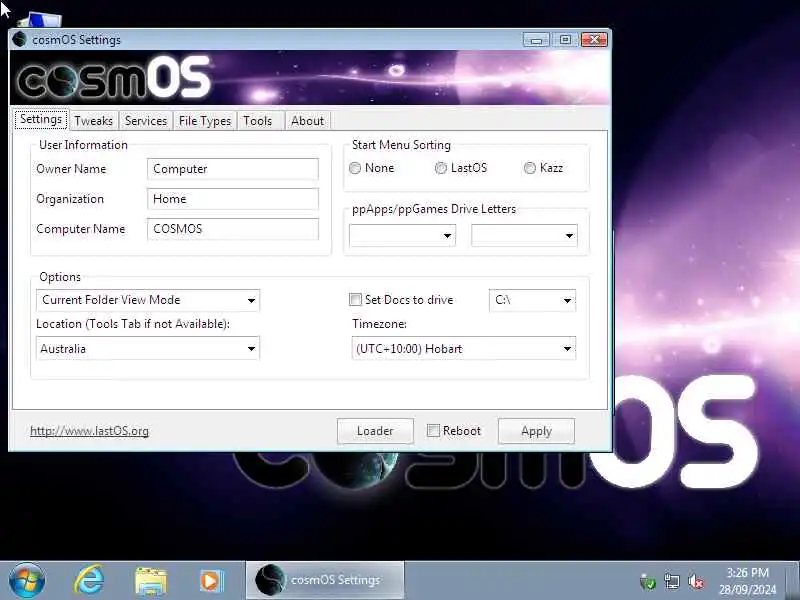Open the network tray icon
Image resolution: width=800 pixels, height=600 pixels.
pyautogui.click(x=672, y=581)
